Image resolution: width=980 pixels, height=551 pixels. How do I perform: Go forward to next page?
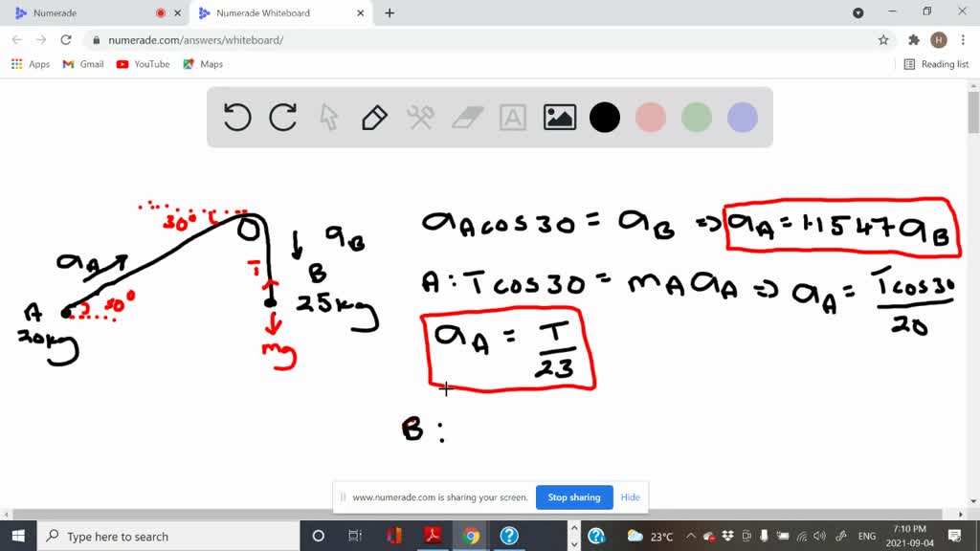click(41, 40)
